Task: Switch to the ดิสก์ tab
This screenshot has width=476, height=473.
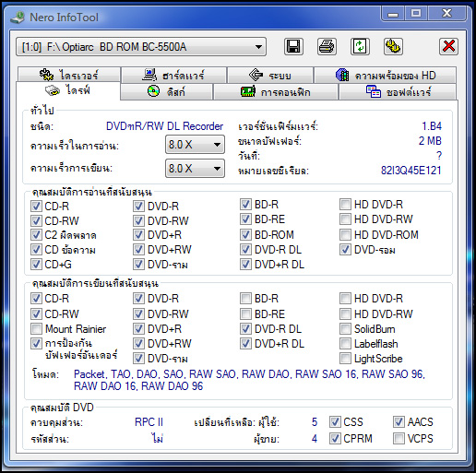Action: (x=166, y=91)
